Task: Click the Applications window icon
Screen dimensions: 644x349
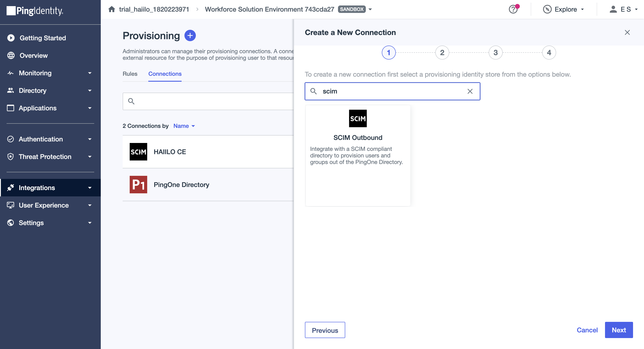Action: [x=11, y=108]
